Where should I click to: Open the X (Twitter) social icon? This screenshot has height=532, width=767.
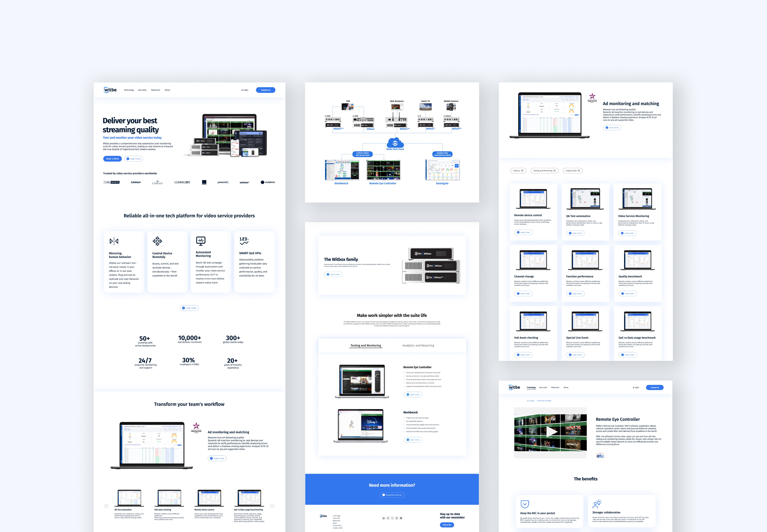(x=392, y=518)
